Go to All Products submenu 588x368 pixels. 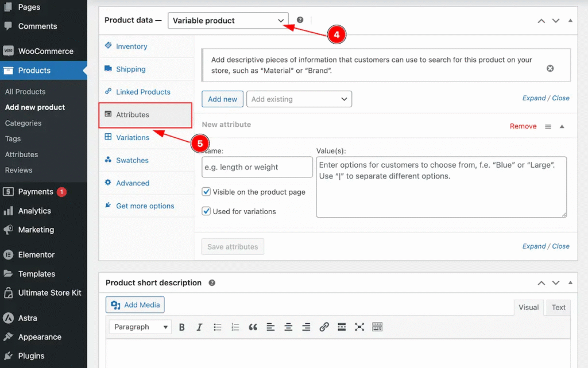25,92
